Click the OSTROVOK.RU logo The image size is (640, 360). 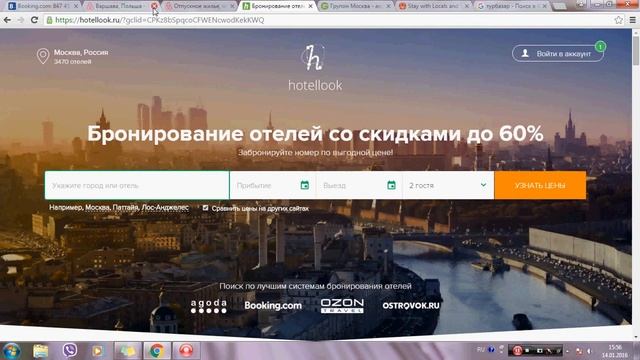tap(411, 305)
